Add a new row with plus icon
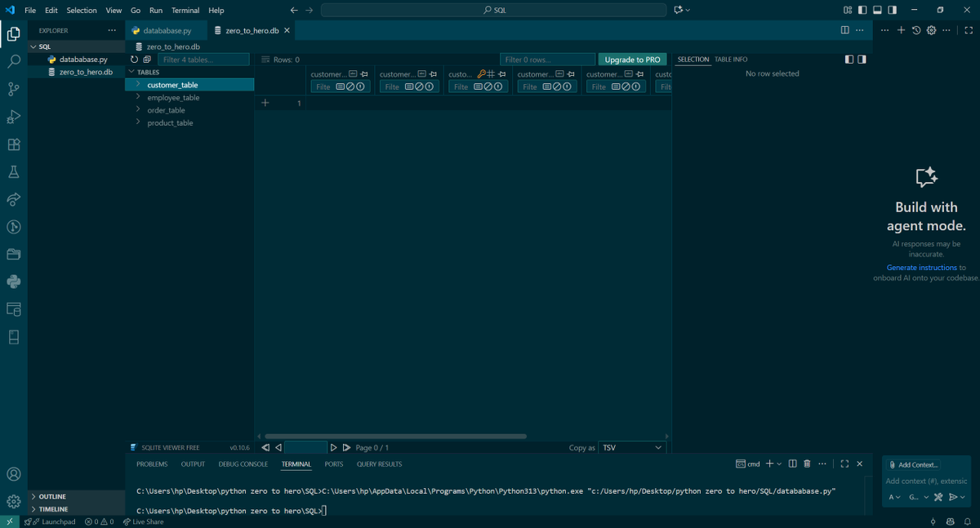Image resolution: width=980 pixels, height=528 pixels. 265,103
